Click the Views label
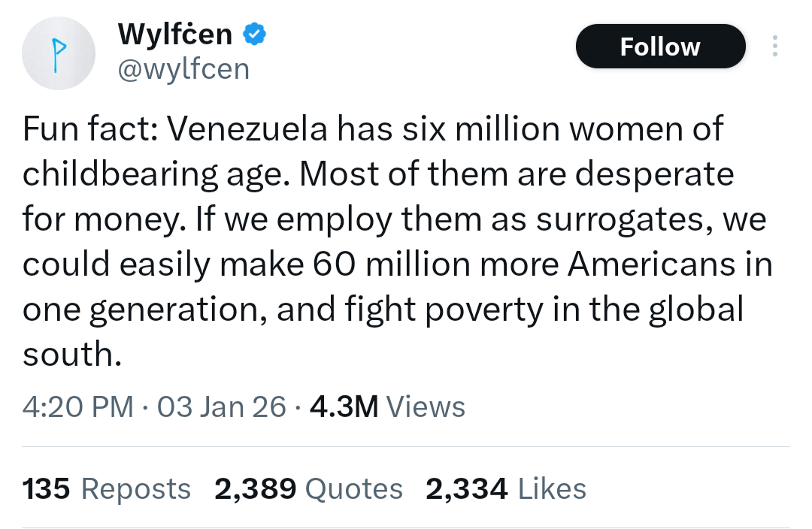This screenshot has height=529, width=812. click(426, 407)
